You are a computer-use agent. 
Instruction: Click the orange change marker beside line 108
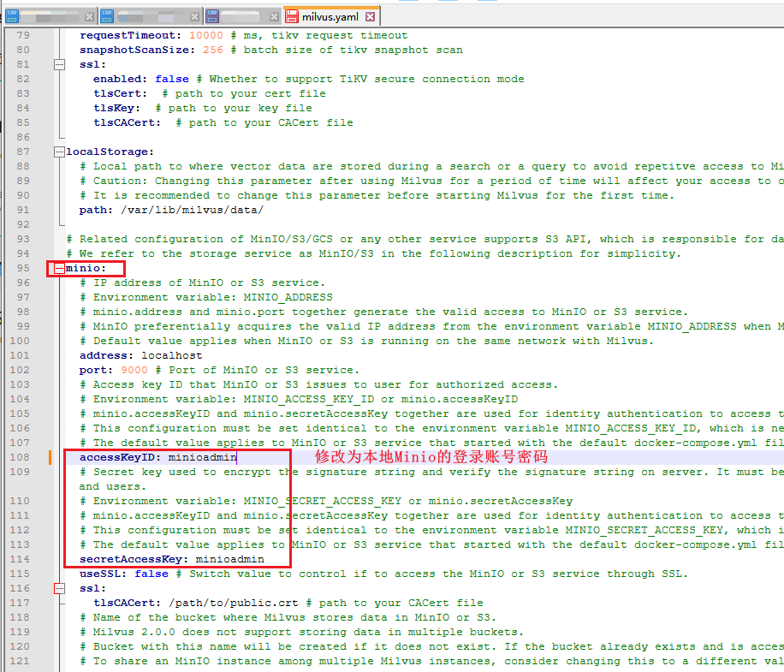[x=50, y=457]
